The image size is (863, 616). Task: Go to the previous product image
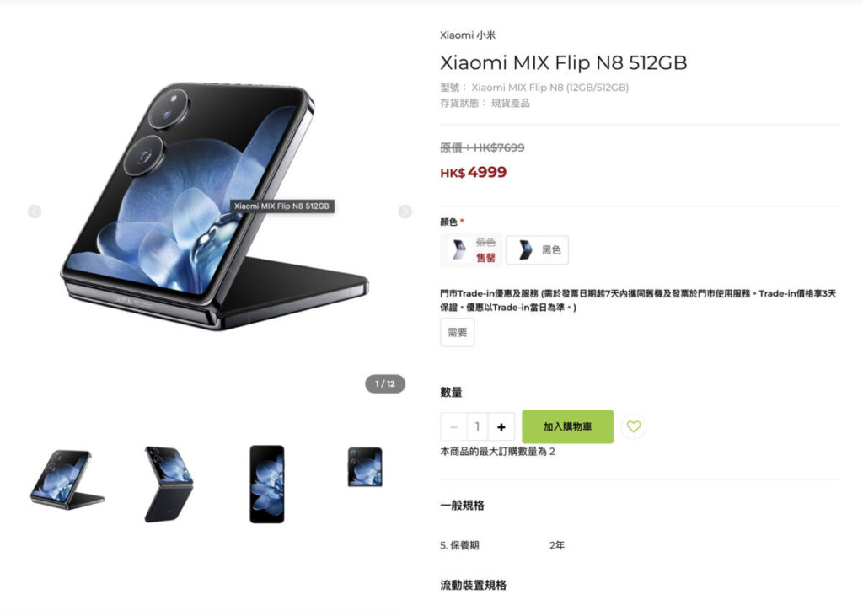coord(35,212)
